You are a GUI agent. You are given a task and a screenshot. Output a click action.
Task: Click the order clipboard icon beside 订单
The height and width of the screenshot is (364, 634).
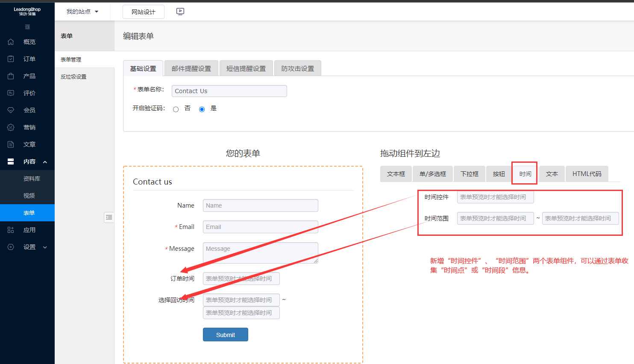[x=11, y=59]
